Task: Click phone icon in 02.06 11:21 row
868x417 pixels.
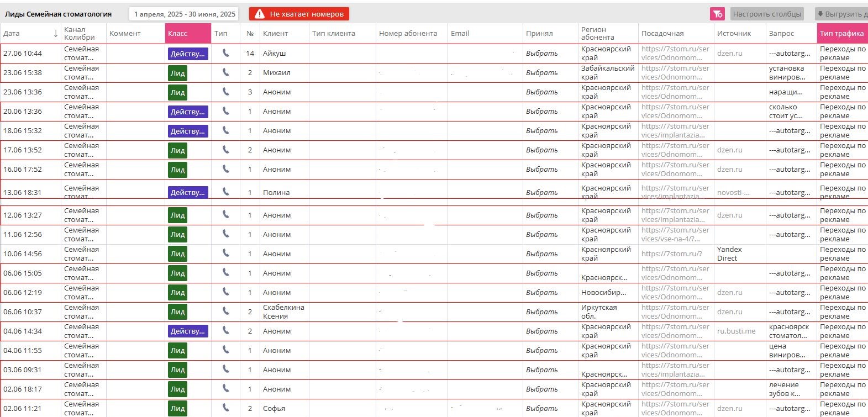Action: pyautogui.click(x=225, y=408)
